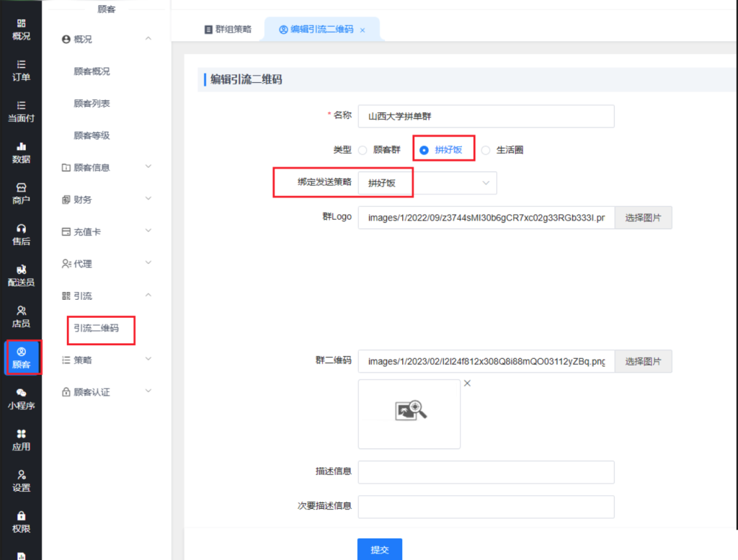Open the 小程序 mini program icon
The height and width of the screenshot is (560, 738).
(21, 399)
